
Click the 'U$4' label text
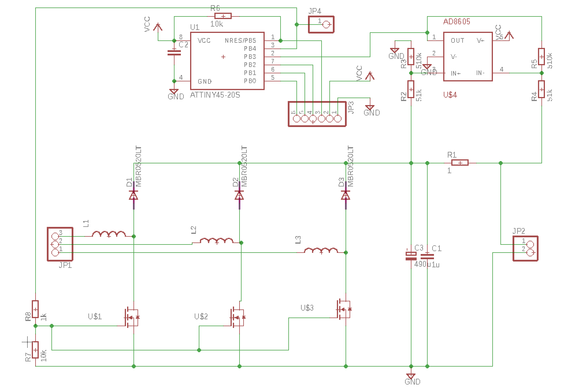[450, 95]
